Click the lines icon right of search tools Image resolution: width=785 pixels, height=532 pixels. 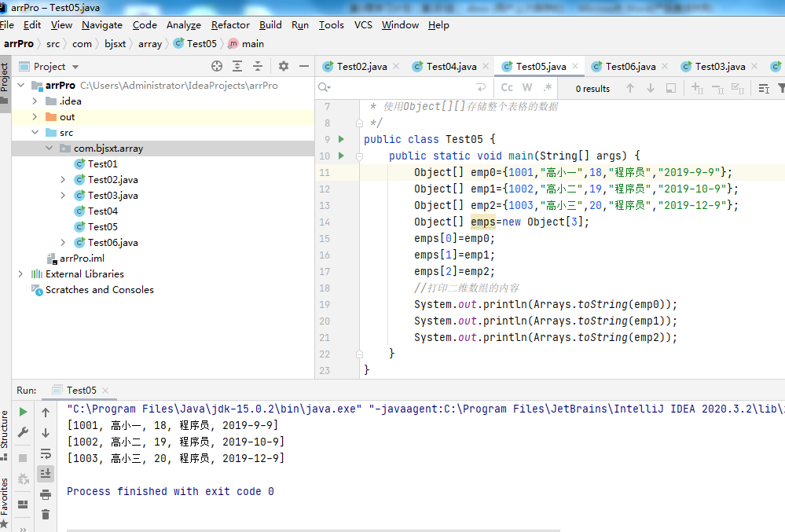tap(764, 89)
